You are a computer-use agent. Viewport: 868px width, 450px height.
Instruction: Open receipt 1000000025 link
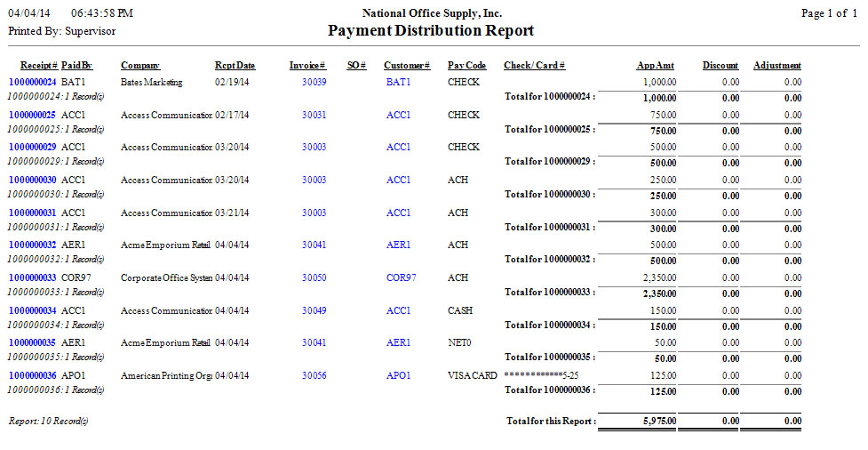32,115
